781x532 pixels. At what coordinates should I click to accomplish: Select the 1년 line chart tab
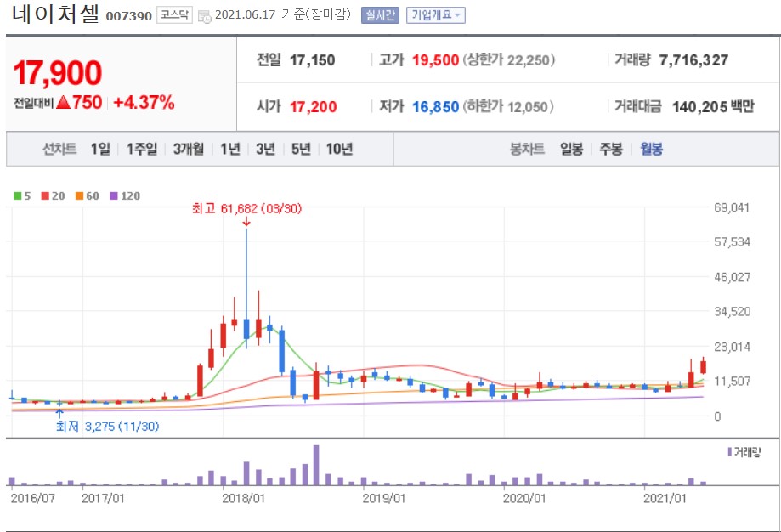[230, 149]
